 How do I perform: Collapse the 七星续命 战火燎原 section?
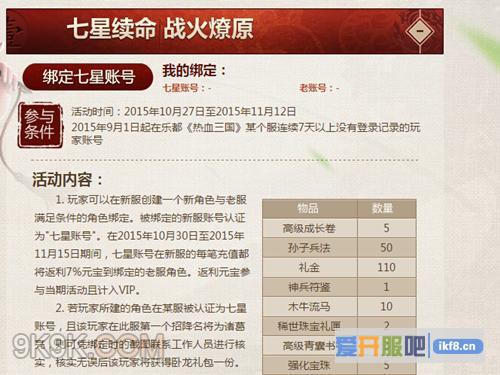point(420,31)
